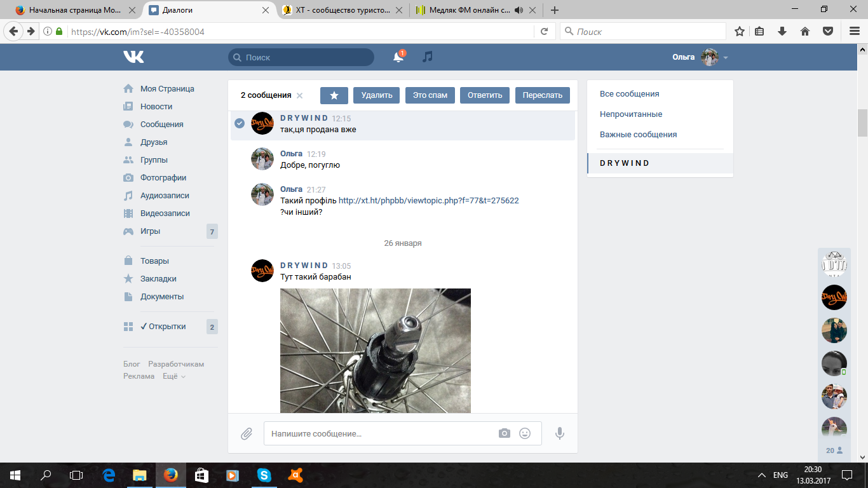Expand the Ольга profile menu arrow
The image size is (868, 488).
click(x=726, y=58)
